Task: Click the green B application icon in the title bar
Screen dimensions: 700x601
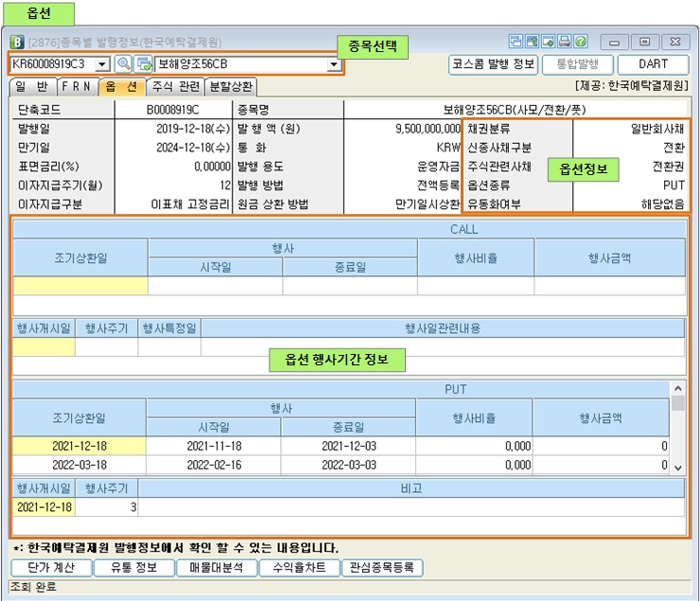Action: pos(17,42)
